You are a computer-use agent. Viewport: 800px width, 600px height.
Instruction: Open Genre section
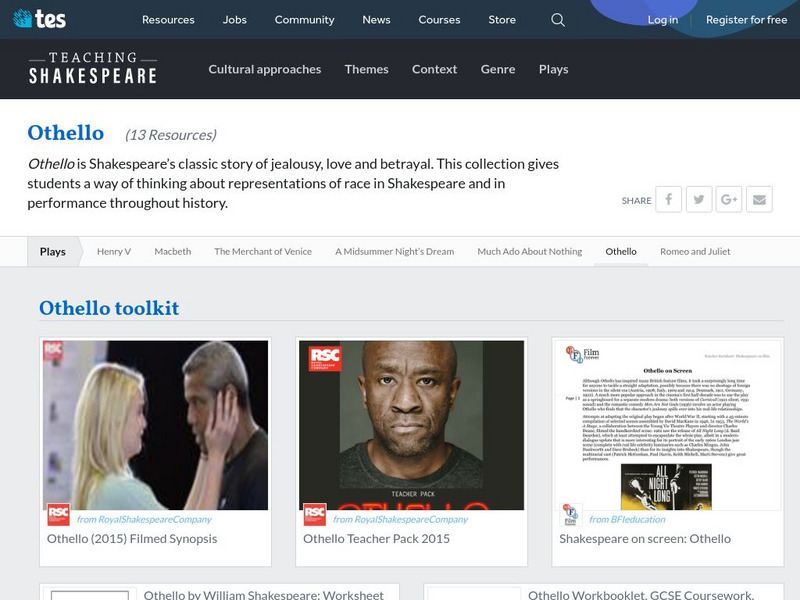tap(498, 69)
